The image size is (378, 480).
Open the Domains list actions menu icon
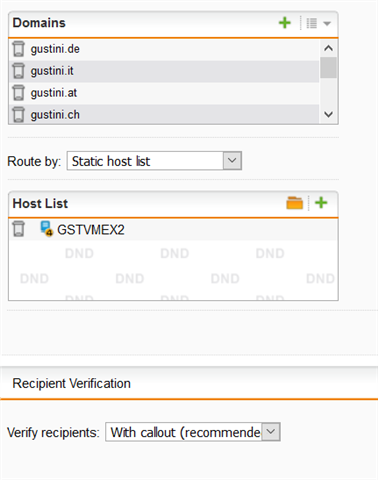312,23
